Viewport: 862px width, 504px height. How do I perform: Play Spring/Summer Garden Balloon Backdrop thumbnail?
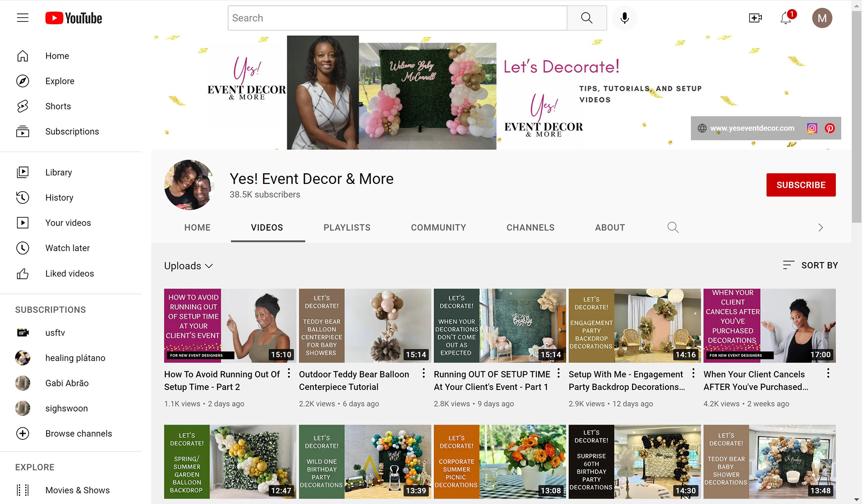(x=230, y=462)
